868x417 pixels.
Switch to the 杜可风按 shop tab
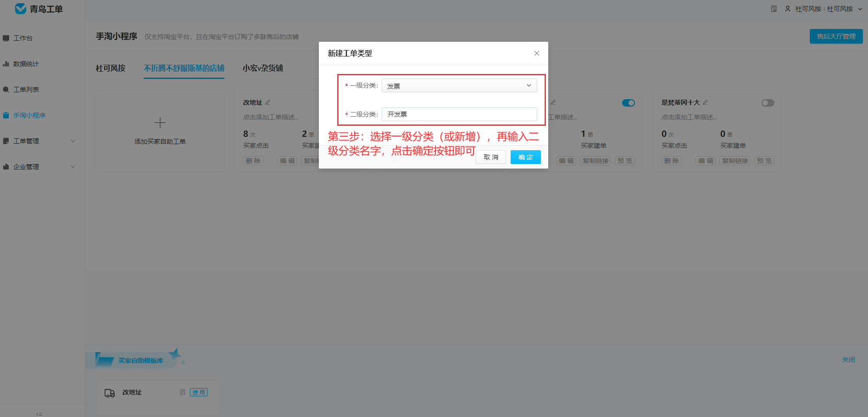(111, 68)
